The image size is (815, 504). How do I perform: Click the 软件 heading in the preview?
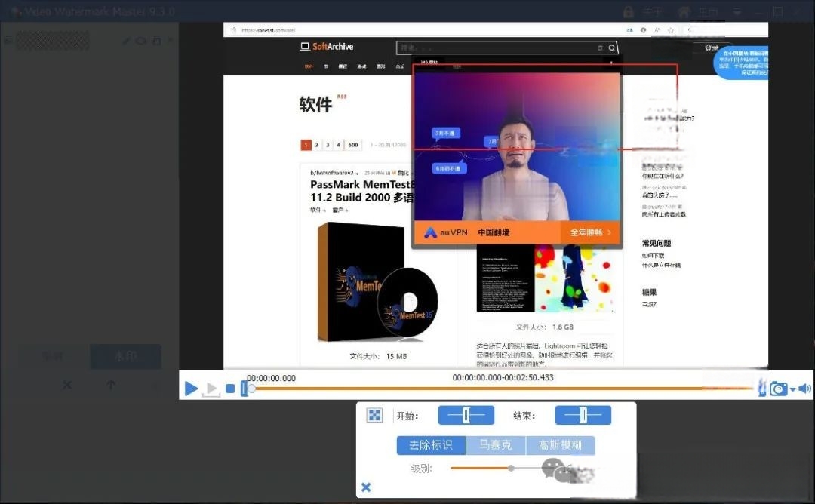pyautogui.click(x=315, y=104)
